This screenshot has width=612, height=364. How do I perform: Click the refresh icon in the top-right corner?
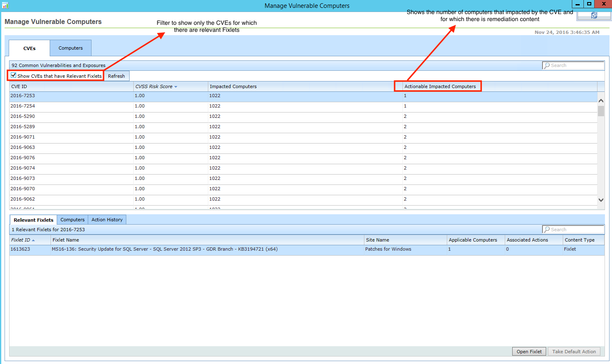(594, 15)
